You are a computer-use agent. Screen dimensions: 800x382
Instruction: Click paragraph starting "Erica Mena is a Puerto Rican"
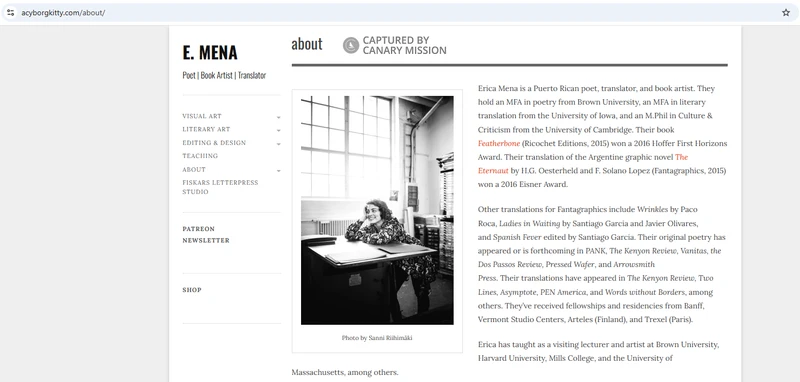coord(603,136)
